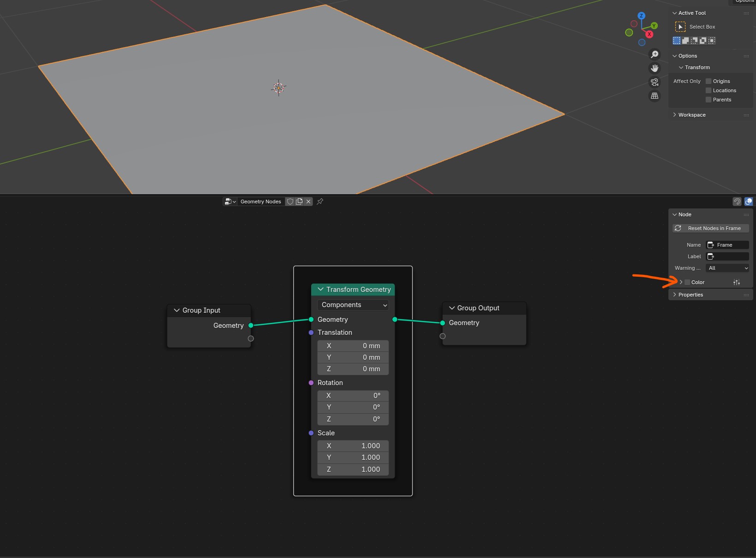Select the Set New Selection mode icon

[677, 41]
